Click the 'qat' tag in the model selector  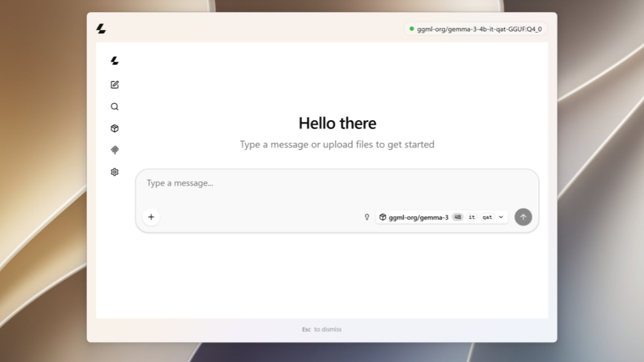point(487,217)
